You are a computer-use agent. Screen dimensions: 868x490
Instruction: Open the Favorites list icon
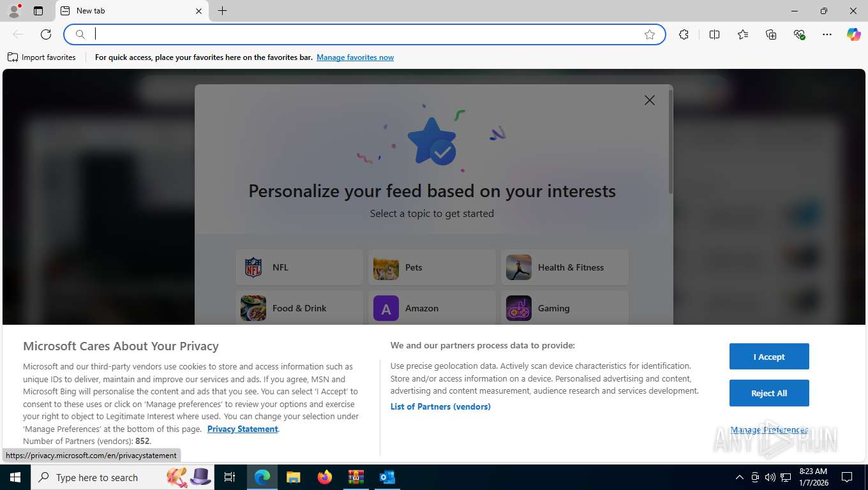coord(743,34)
